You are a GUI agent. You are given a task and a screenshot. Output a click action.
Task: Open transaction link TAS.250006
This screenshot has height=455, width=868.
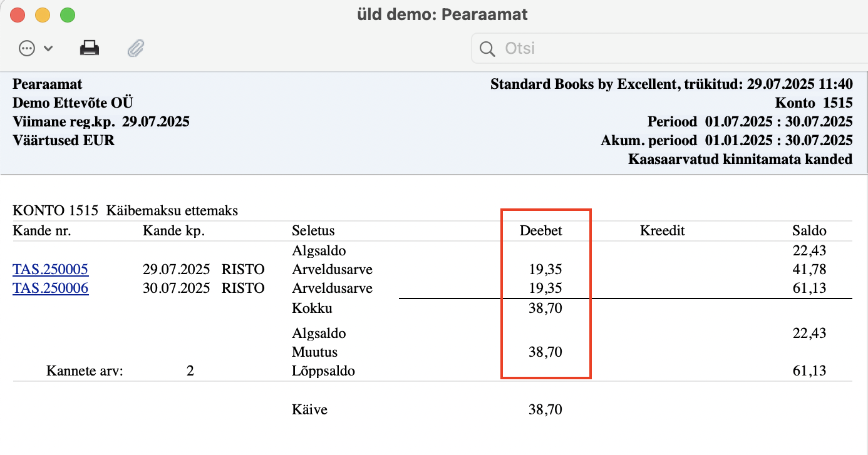[51, 289]
